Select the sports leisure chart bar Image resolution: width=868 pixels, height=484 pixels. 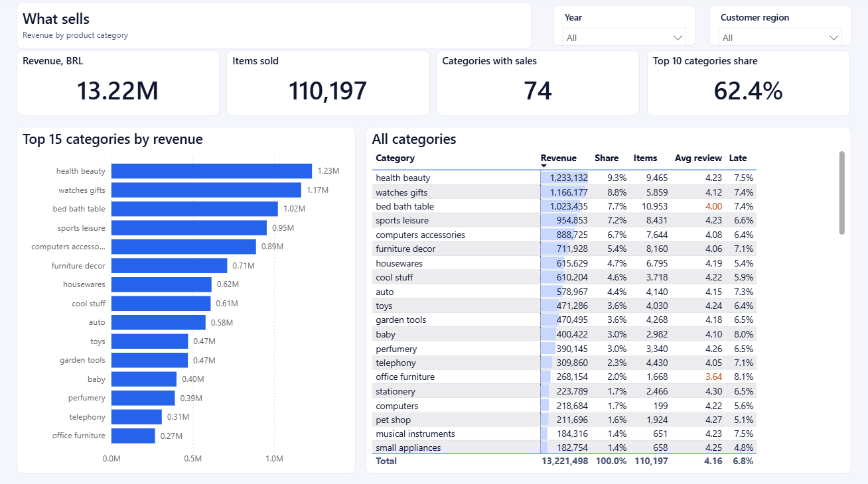point(188,227)
